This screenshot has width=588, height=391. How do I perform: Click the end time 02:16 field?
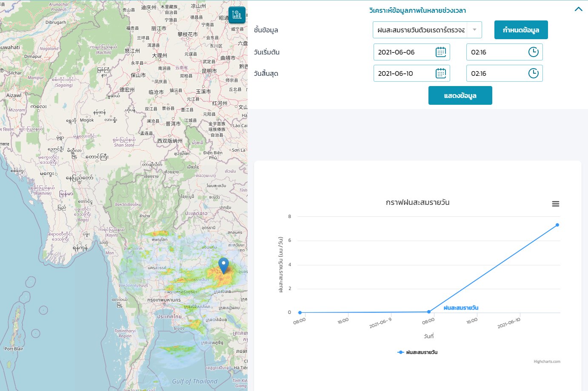coord(504,73)
